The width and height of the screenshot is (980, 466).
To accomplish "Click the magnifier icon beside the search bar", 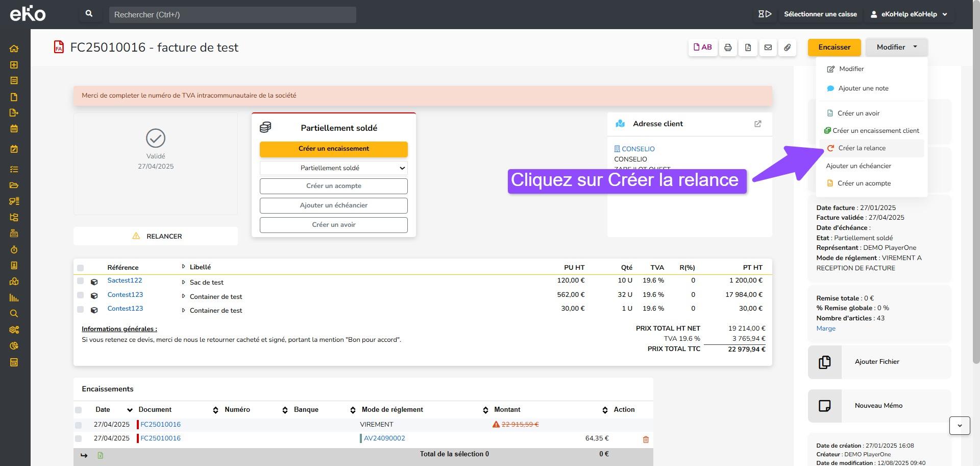I will coord(89,14).
